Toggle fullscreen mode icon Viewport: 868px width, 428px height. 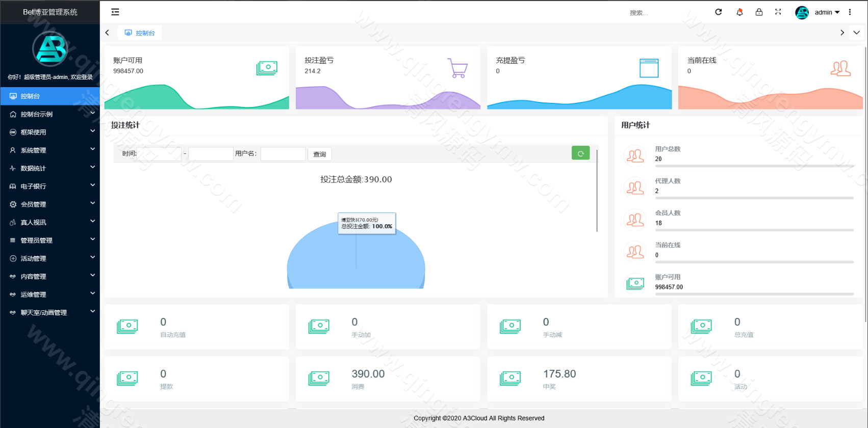click(x=778, y=12)
